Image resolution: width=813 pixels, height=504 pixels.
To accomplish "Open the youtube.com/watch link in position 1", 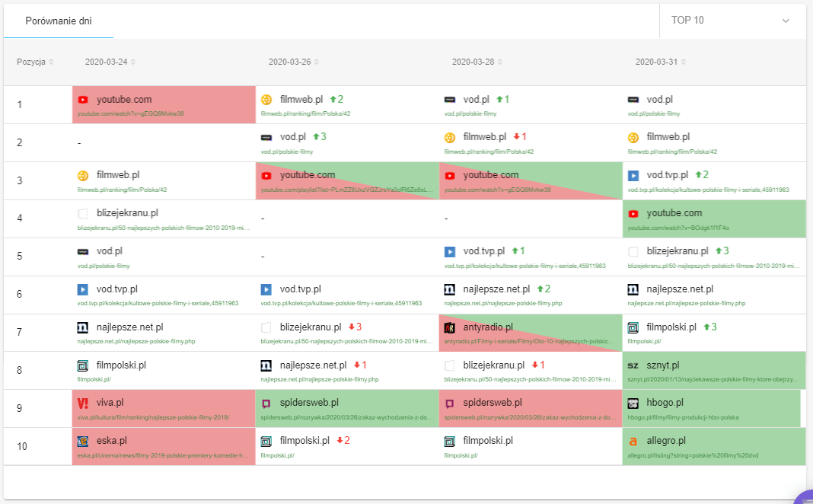I will pos(130,113).
